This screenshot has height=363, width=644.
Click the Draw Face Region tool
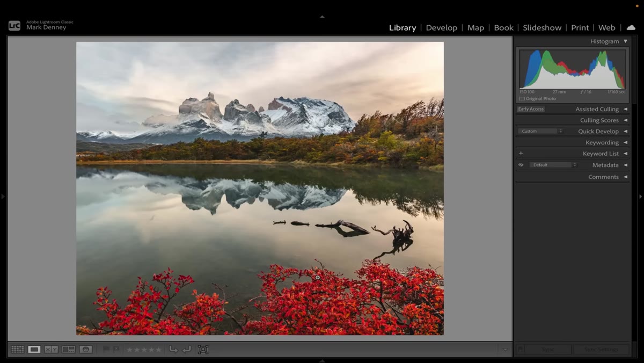[x=203, y=350]
